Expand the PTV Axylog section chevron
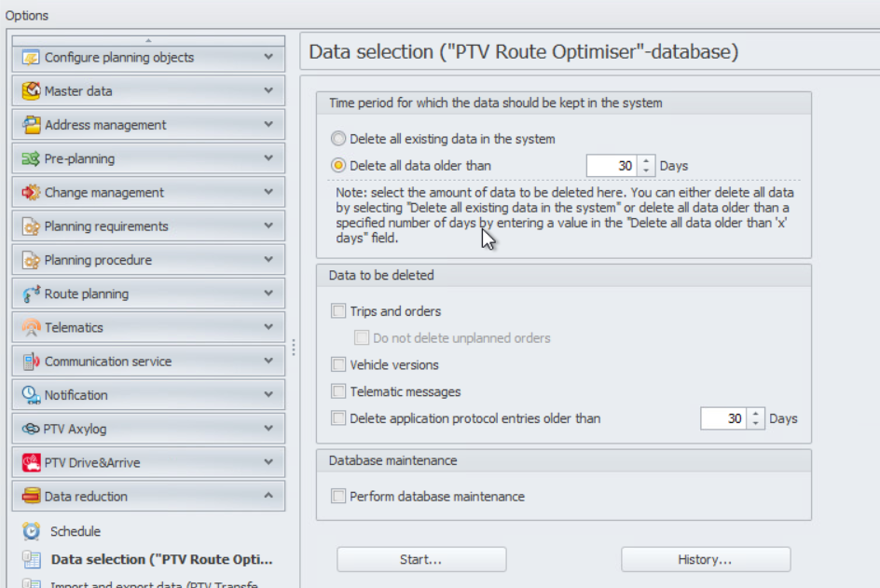Viewport: 880px width, 588px height. pyautogui.click(x=268, y=428)
